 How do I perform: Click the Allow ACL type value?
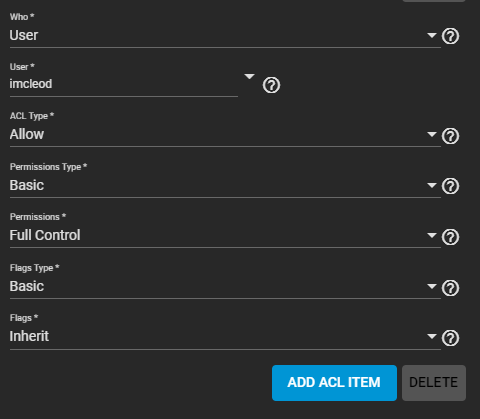(27, 134)
